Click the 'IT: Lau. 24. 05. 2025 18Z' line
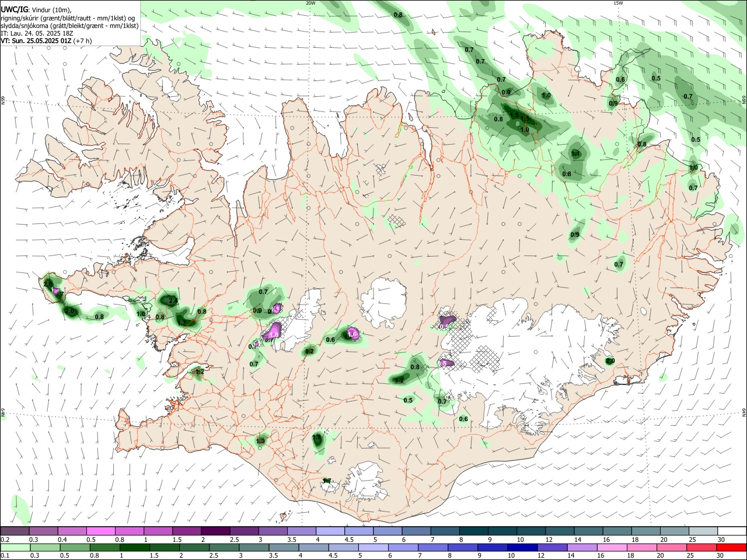The image size is (747, 560). click(37, 33)
